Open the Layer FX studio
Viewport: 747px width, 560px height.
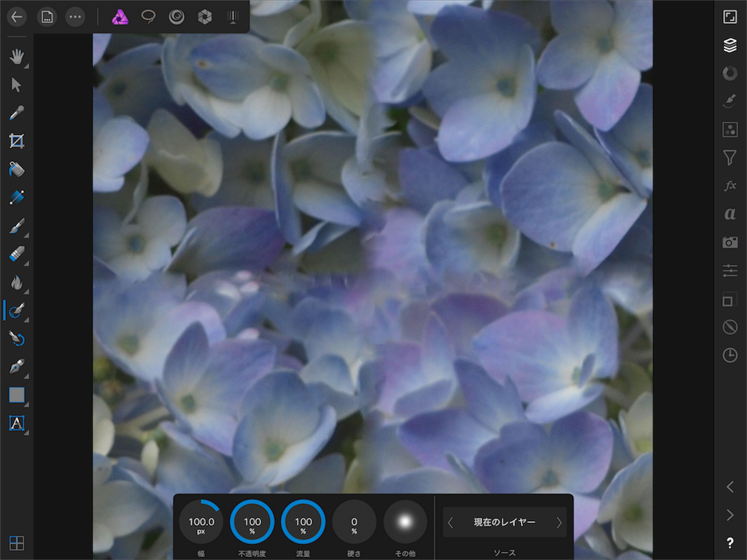tap(729, 186)
